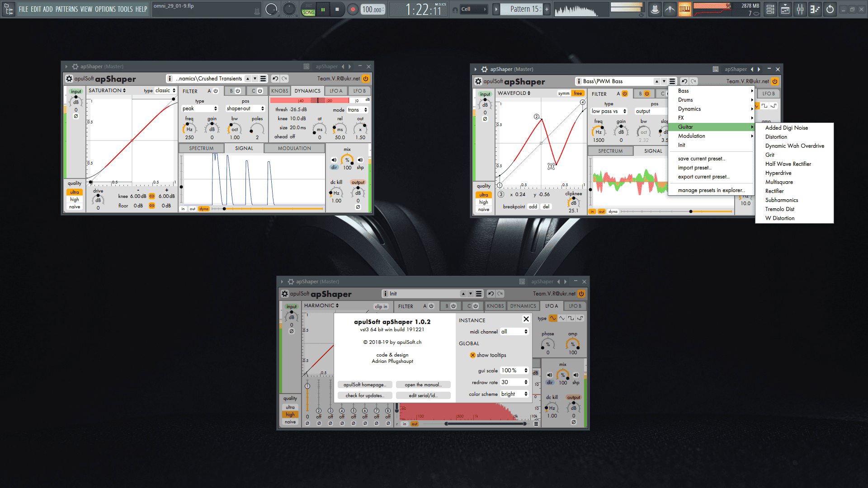Toggle symm mode in the PWM Bass plugin
Viewport: 868px width, 488px height.
[x=564, y=94]
